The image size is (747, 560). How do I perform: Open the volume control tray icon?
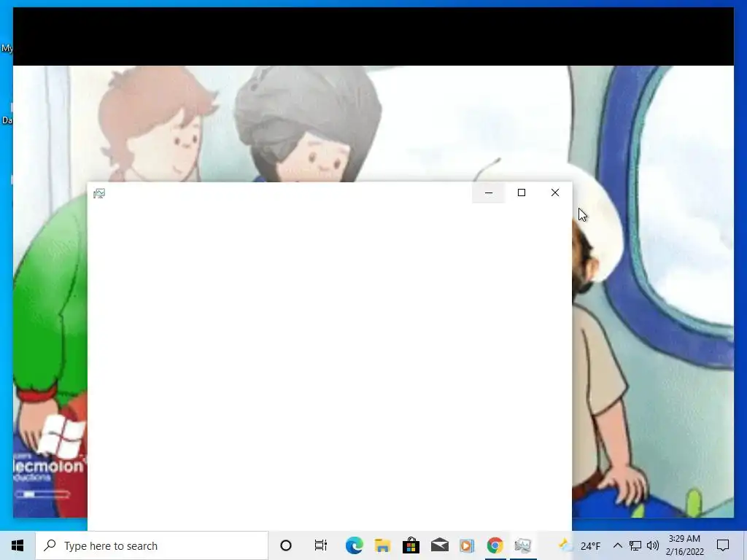[x=653, y=545]
